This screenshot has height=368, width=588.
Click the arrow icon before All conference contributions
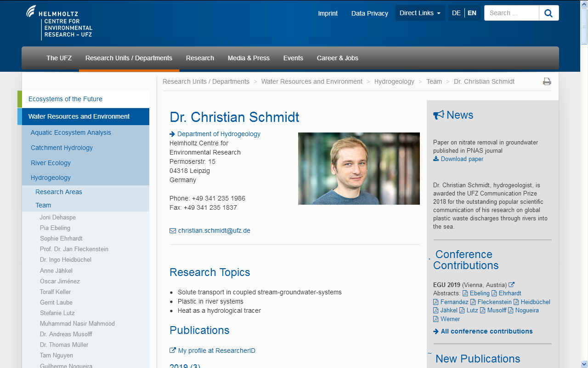click(x=436, y=331)
